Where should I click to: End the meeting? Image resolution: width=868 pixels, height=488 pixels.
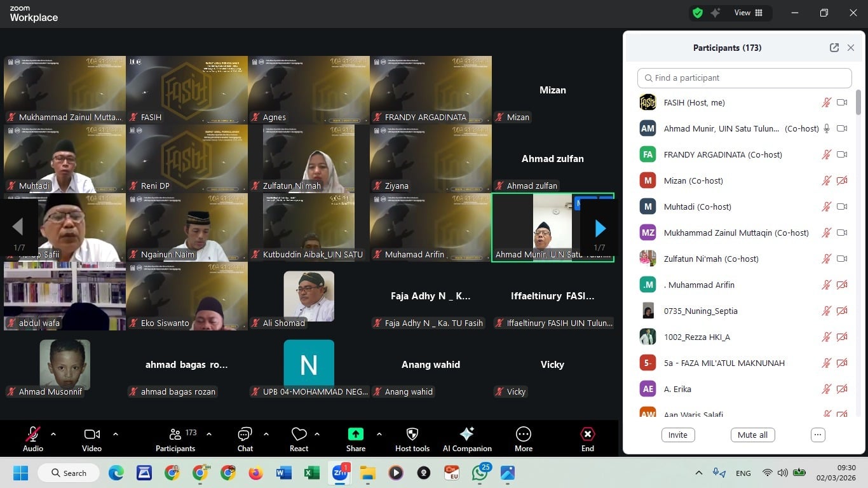588,439
